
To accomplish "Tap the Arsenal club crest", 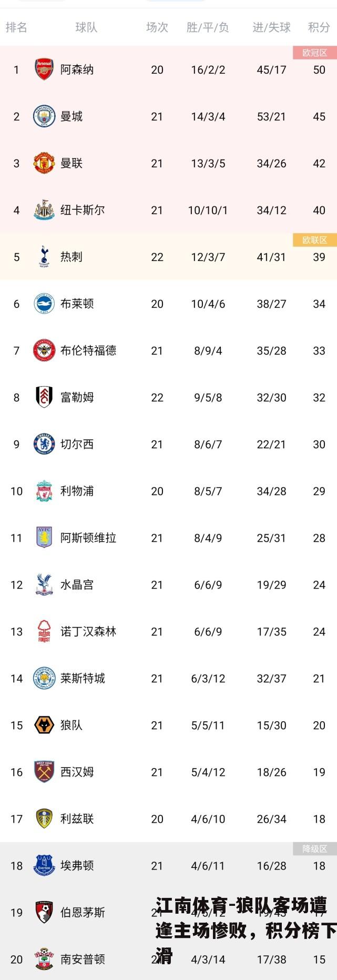I will 44,69.
